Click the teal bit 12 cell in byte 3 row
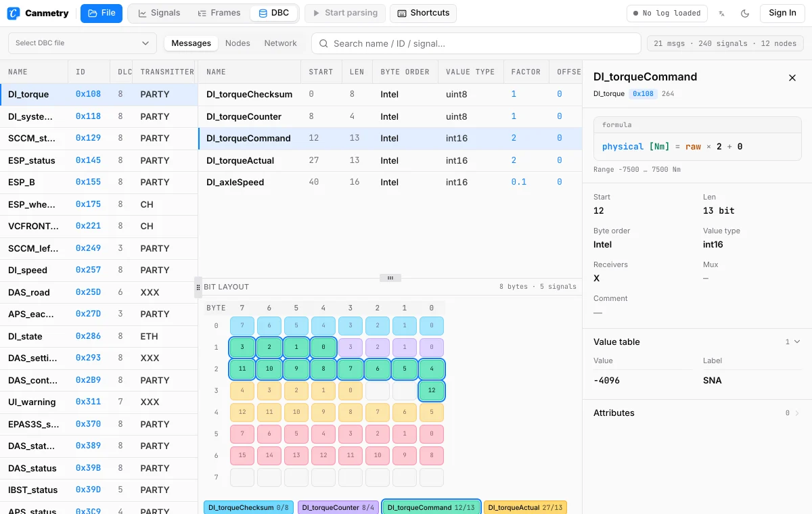The image size is (812, 514). point(432,391)
